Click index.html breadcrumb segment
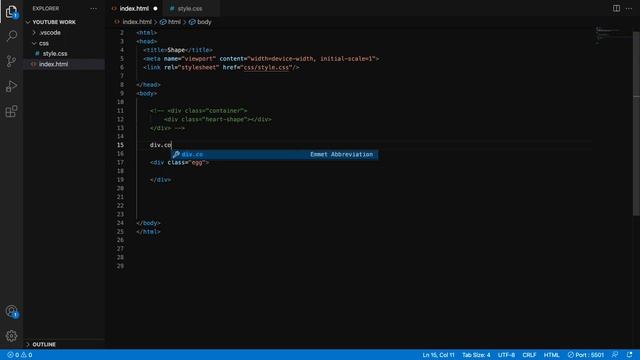640x360 pixels. 137,22
